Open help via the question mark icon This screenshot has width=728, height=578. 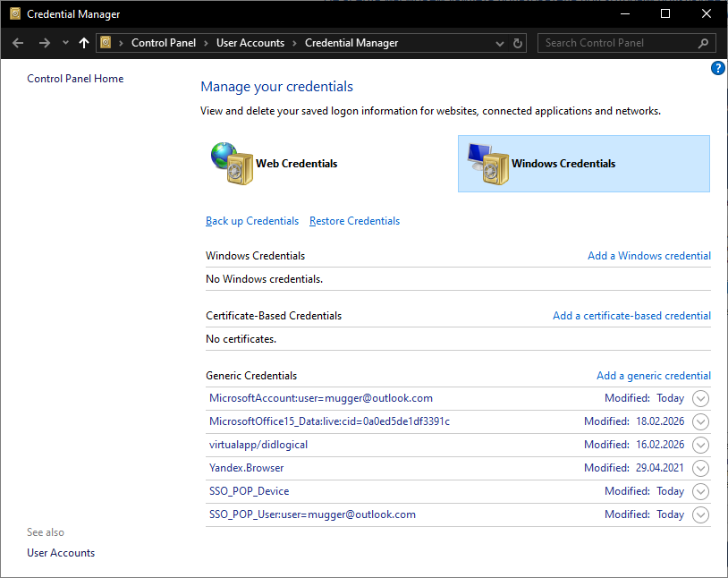717,68
